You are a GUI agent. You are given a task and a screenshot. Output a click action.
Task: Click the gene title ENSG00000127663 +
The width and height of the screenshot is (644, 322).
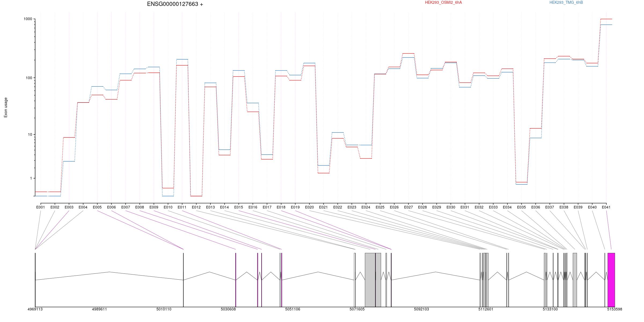click(175, 4)
